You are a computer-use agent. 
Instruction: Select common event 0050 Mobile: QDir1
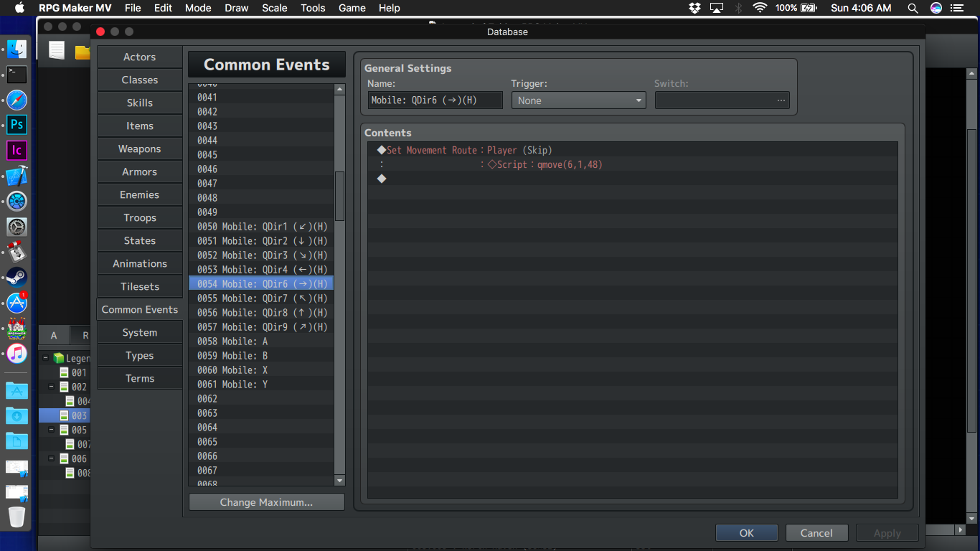[x=261, y=227]
